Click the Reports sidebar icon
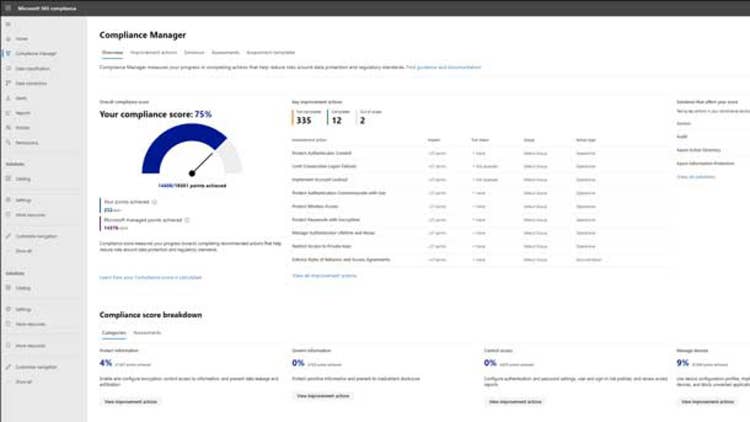Image resolution: width=750 pixels, height=422 pixels. 7,114
